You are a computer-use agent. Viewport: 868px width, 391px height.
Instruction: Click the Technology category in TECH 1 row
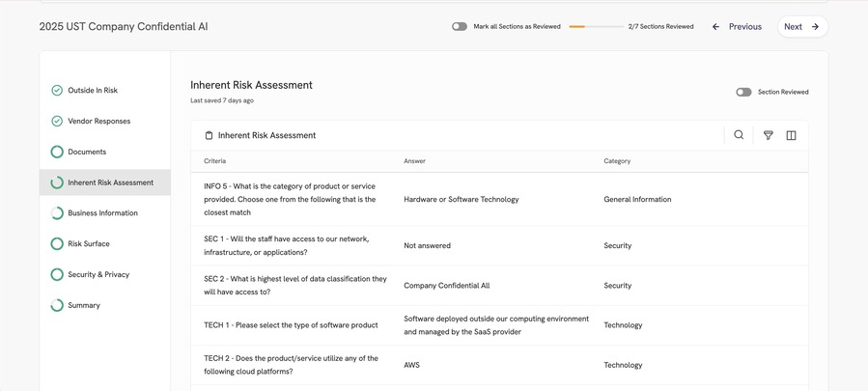point(624,325)
